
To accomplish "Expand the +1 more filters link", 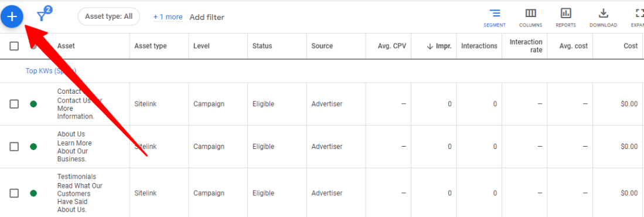I will 168,17.
